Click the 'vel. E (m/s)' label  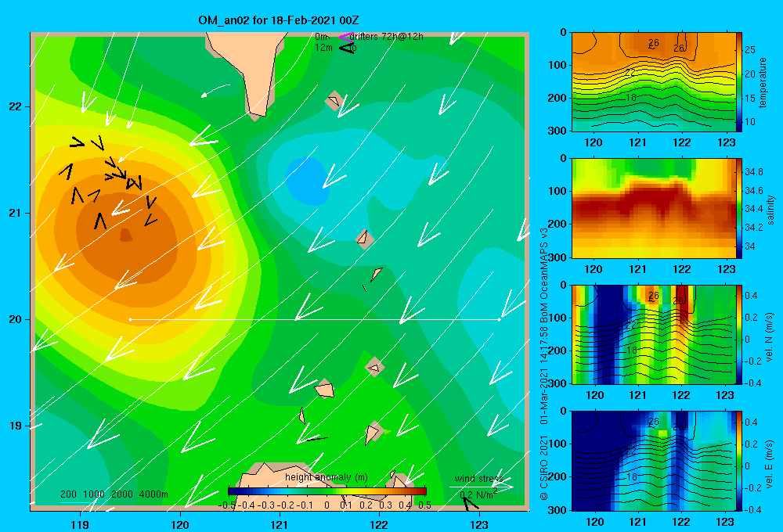point(770,463)
